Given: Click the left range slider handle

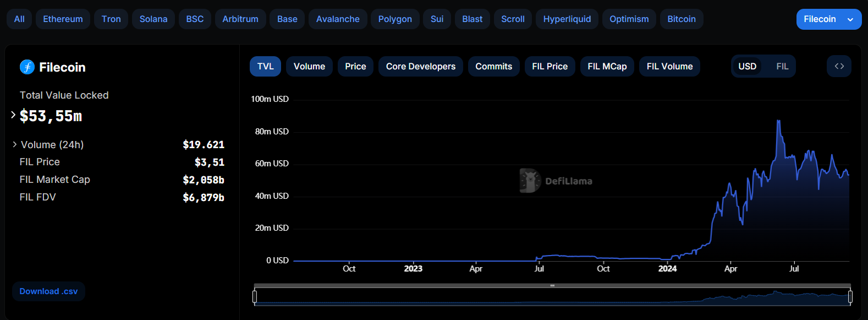Looking at the screenshot, I should 254,297.
